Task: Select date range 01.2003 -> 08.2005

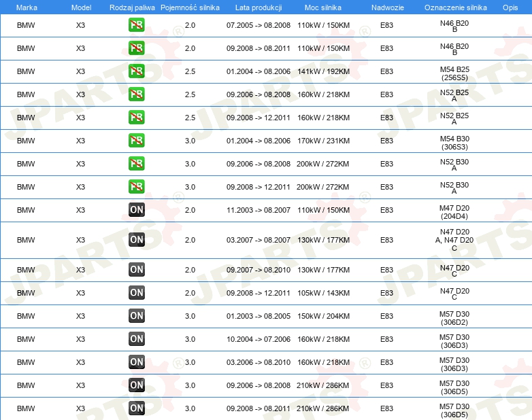Action: tap(259, 315)
